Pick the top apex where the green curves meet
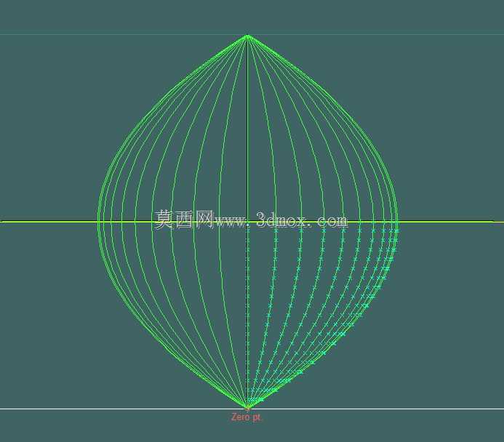Screen dimensions: 504x442 (247, 35)
